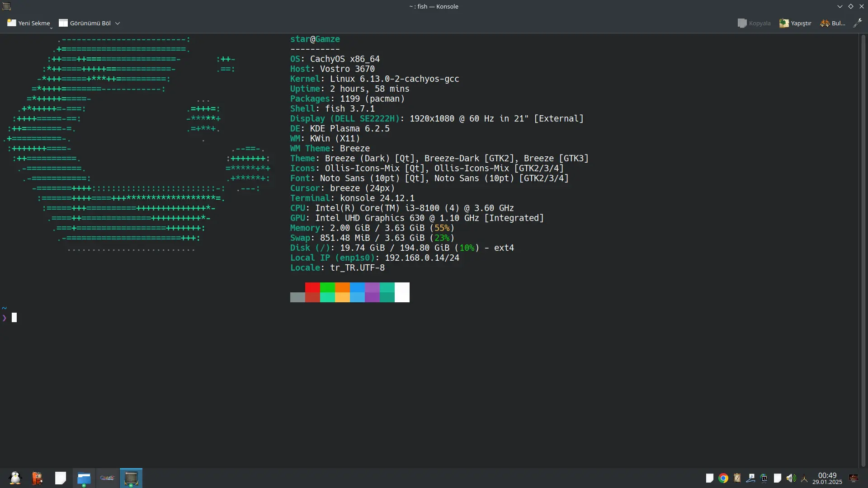Click the Shell: fish 3.7.1 line
Screen dimensions: 868x488
(332, 109)
